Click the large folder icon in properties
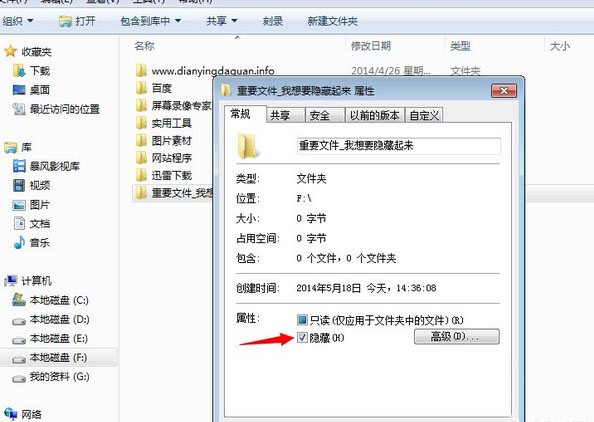The image size is (594, 422). [248, 146]
